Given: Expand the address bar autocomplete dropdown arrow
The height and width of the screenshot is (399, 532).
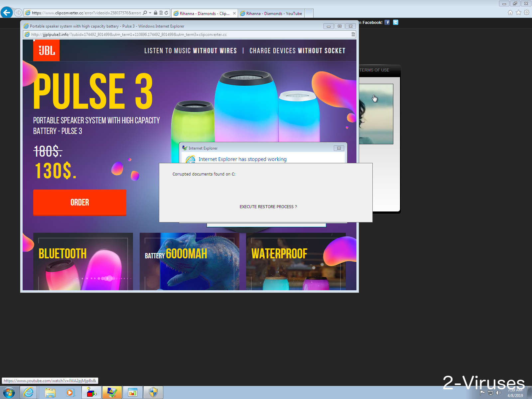Looking at the screenshot, I should pyautogui.click(x=150, y=13).
